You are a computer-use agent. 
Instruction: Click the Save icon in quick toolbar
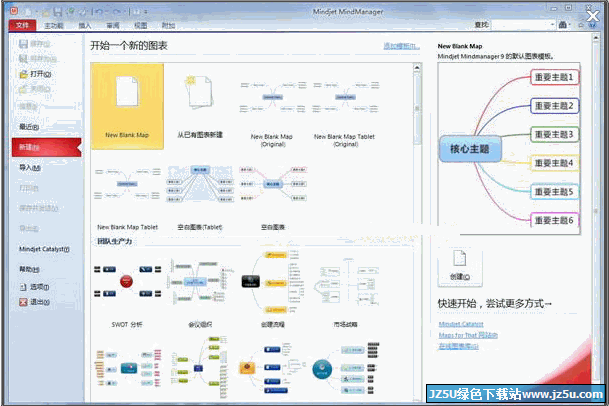pyautogui.click(x=57, y=12)
